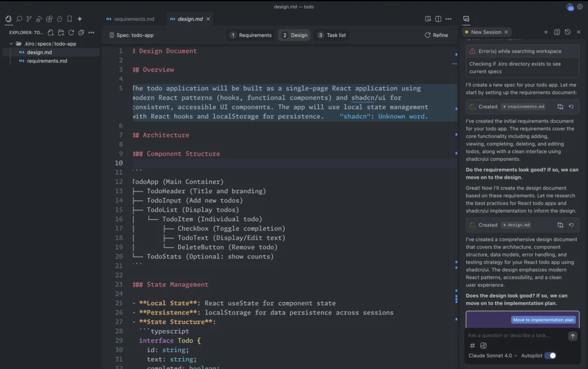This screenshot has height=369, width=588.
Task: Refresh the Explorer file tree
Action: 71,33
